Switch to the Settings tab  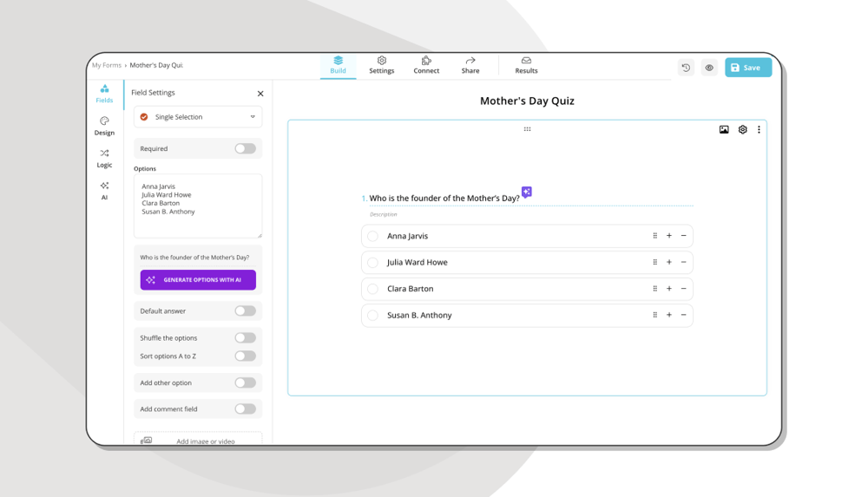point(381,65)
